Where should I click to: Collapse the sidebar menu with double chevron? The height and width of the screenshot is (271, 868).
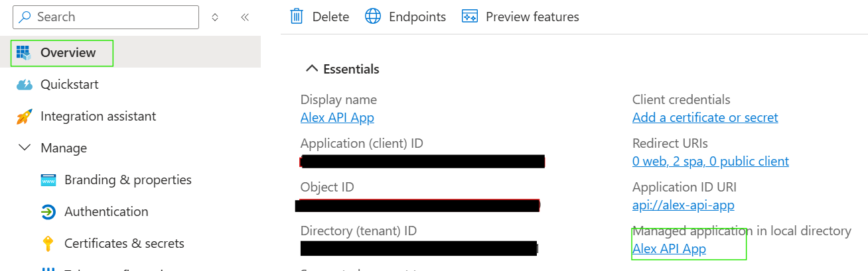click(244, 17)
